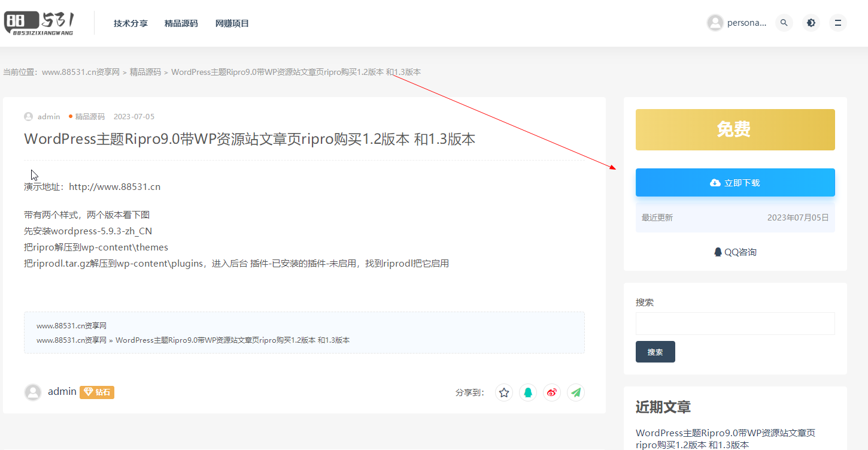Click the 钻石 member badge
The height and width of the screenshot is (450, 868).
point(97,392)
